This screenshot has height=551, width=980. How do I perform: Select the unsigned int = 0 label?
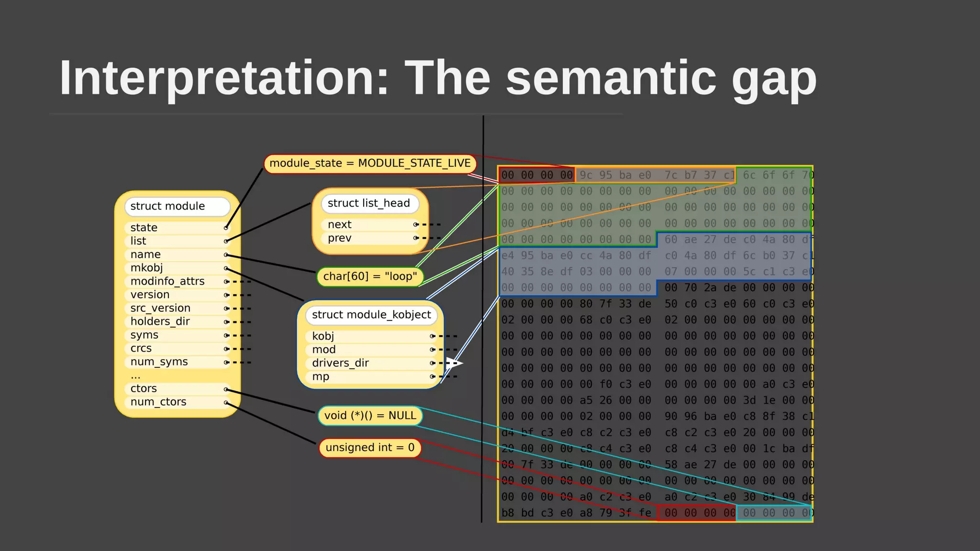(x=370, y=448)
